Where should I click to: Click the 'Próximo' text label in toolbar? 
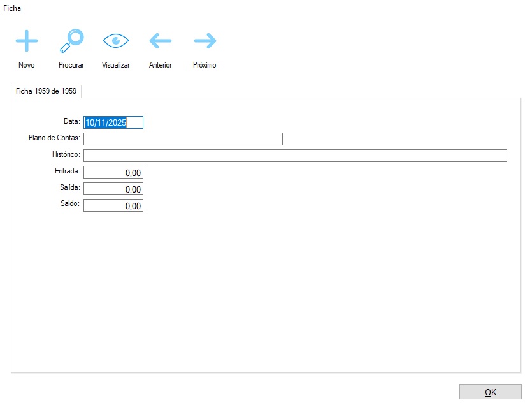pyautogui.click(x=205, y=65)
